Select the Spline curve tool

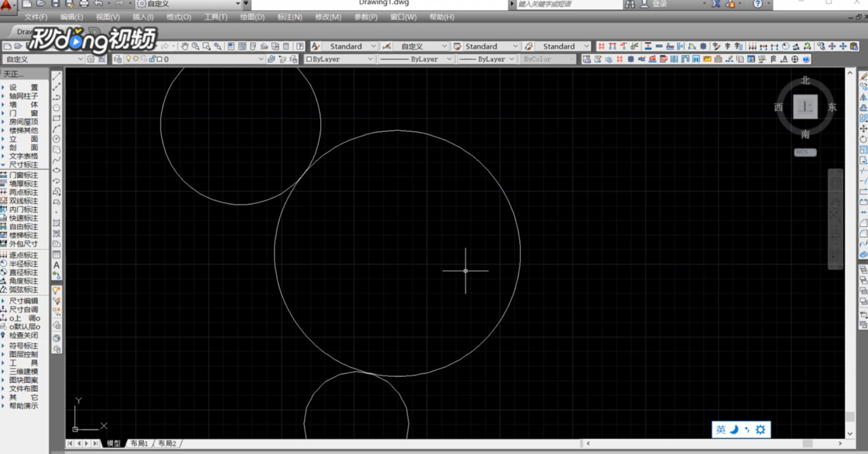click(x=57, y=160)
